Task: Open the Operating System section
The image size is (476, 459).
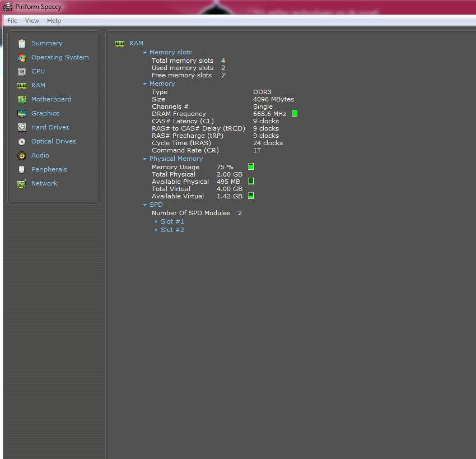Action: coord(60,57)
